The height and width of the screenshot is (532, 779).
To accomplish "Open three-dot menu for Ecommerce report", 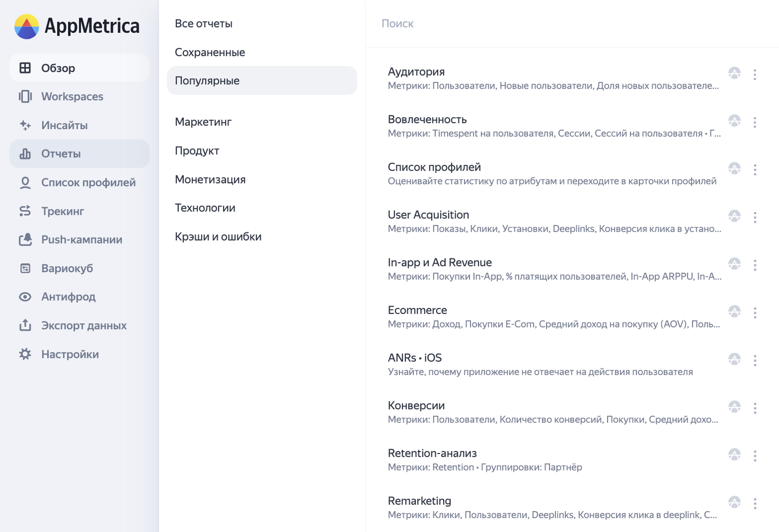I will 755,313.
